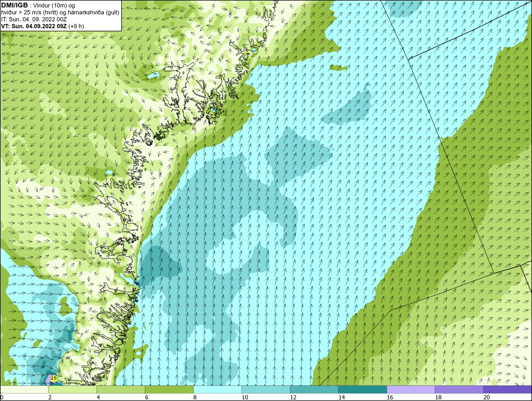The width and height of the screenshot is (532, 401).
Task: Click the dark purple swatch above 20 m/s
Action: pos(508,389)
